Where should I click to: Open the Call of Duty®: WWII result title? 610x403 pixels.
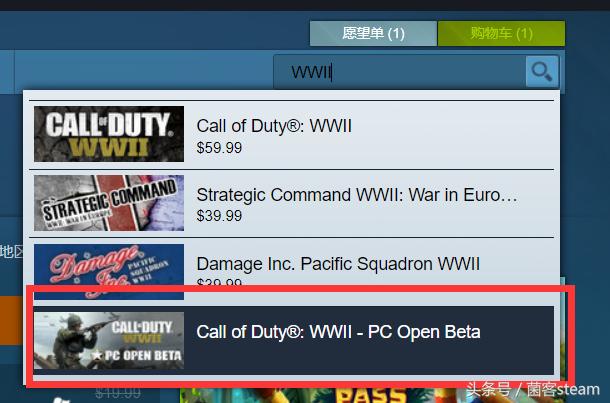tap(274, 126)
